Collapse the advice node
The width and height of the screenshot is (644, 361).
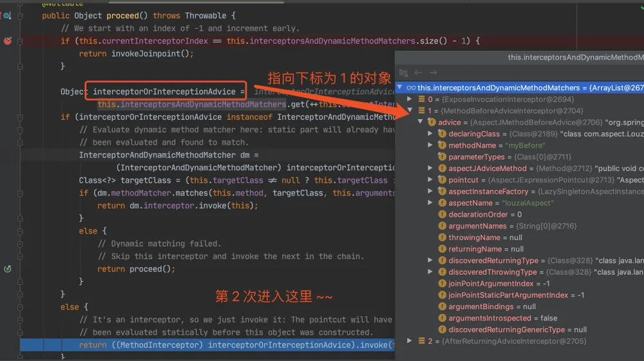click(420, 122)
